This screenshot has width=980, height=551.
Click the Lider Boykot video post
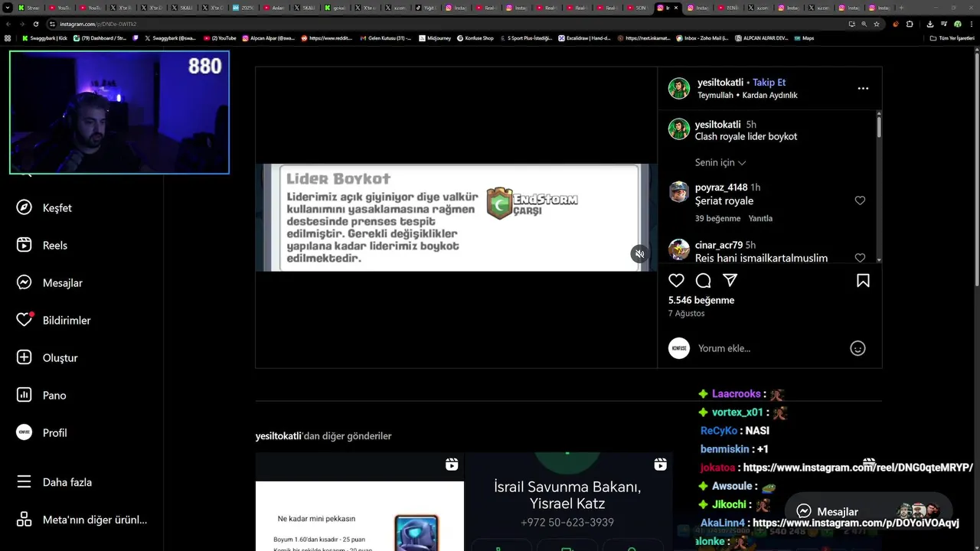coord(456,217)
